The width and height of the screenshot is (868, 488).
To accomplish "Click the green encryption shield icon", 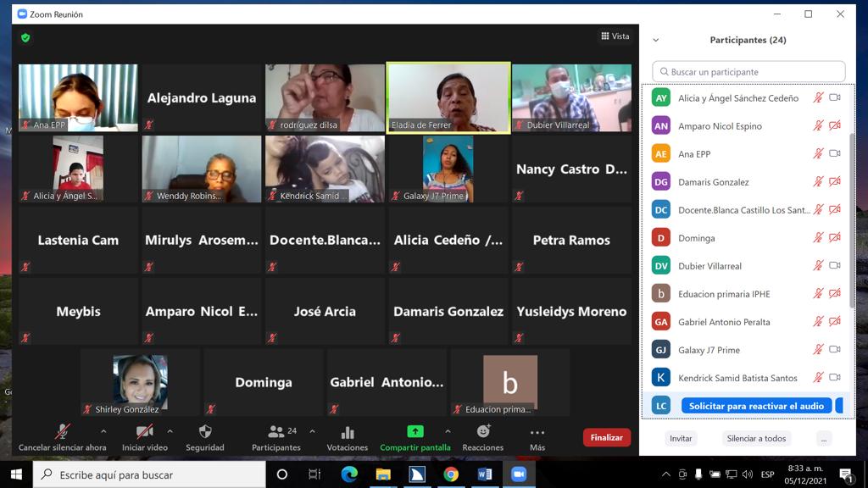I will click(25, 37).
